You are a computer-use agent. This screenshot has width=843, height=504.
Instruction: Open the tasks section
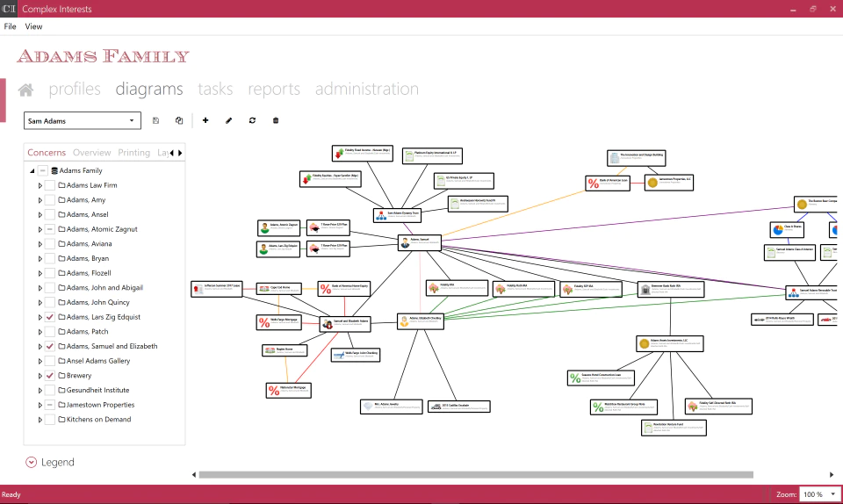(215, 89)
